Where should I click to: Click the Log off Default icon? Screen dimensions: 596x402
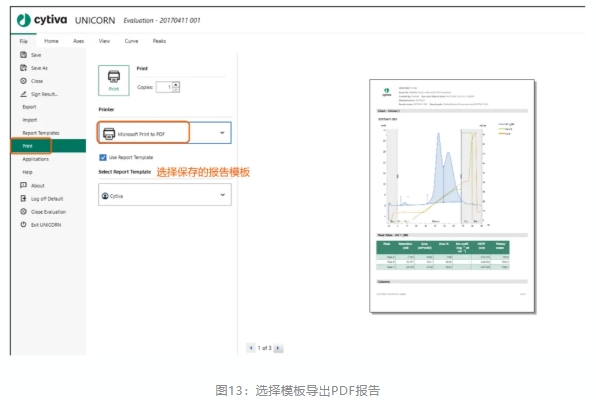pos(23,198)
